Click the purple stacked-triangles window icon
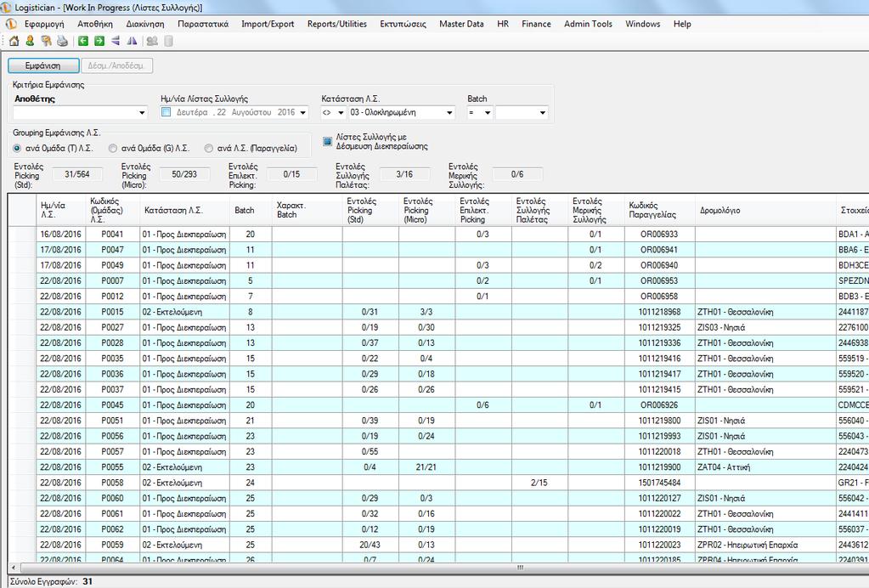 (116, 41)
